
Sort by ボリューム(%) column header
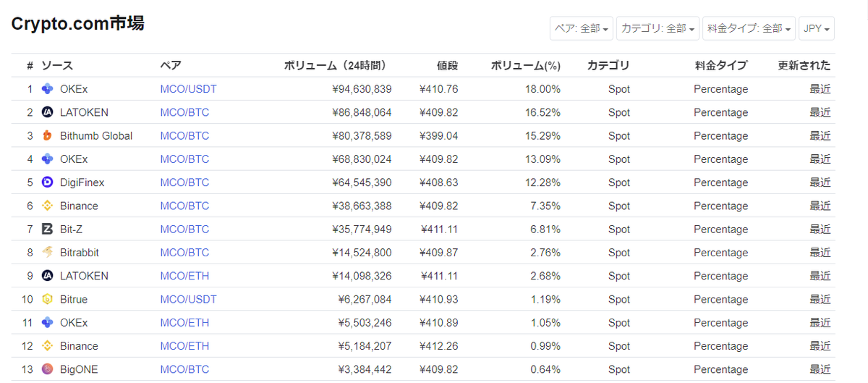[526, 65]
